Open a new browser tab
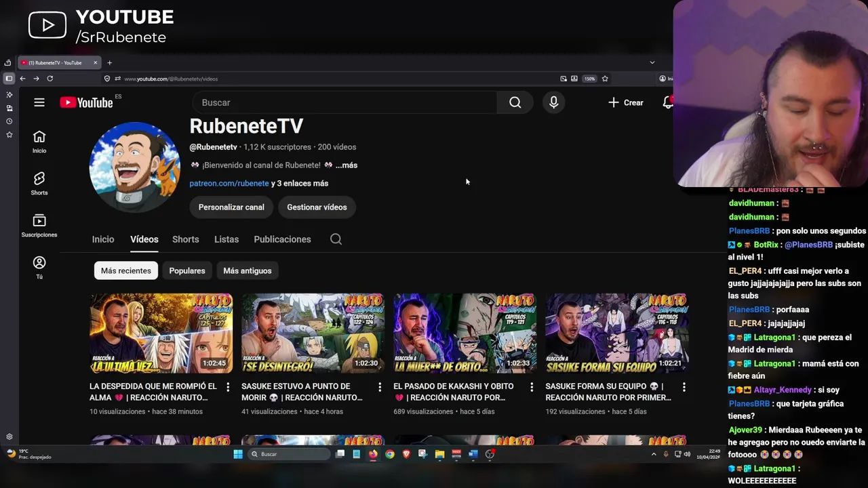This screenshot has height=488, width=868. 109,63
